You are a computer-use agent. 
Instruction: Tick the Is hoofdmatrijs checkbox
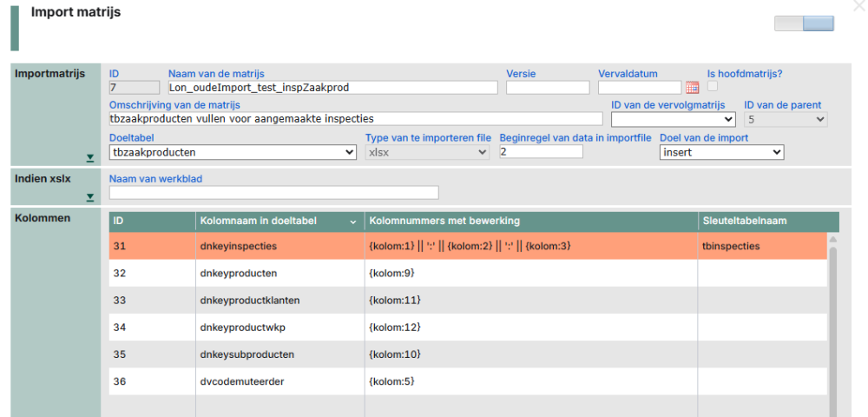[x=713, y=86]
